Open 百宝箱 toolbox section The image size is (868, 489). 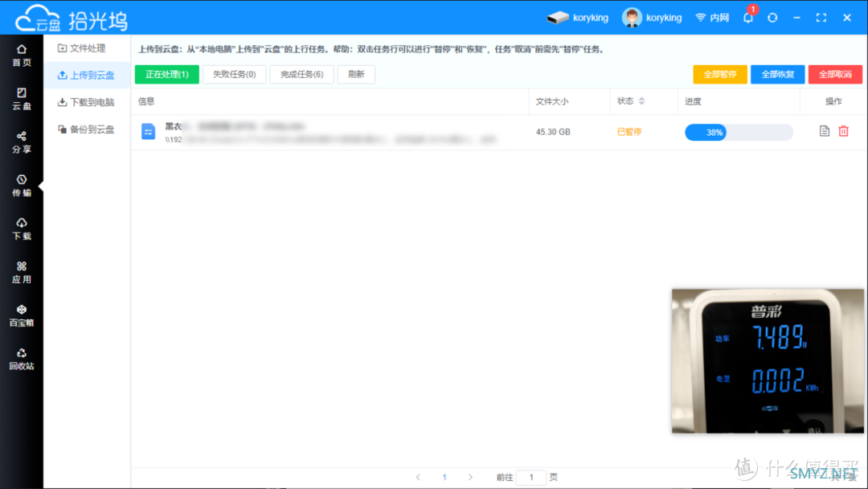coord(22,315)
